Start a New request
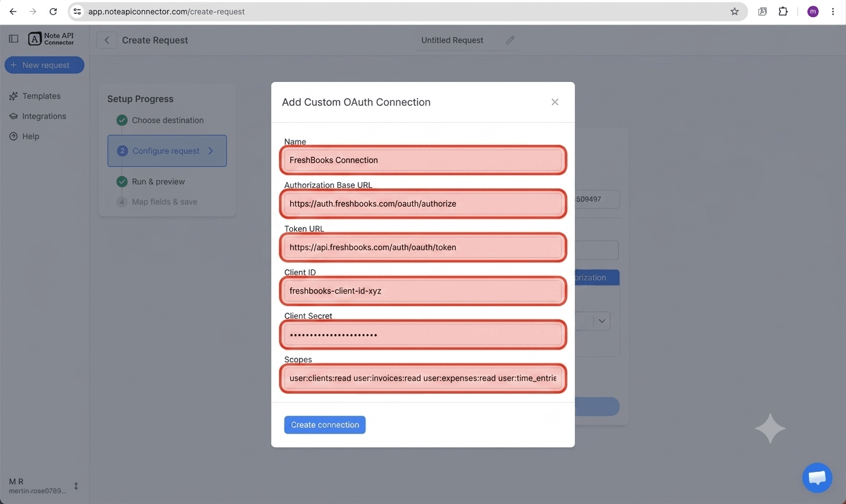The image size is (846, 504). click(44, 65)
